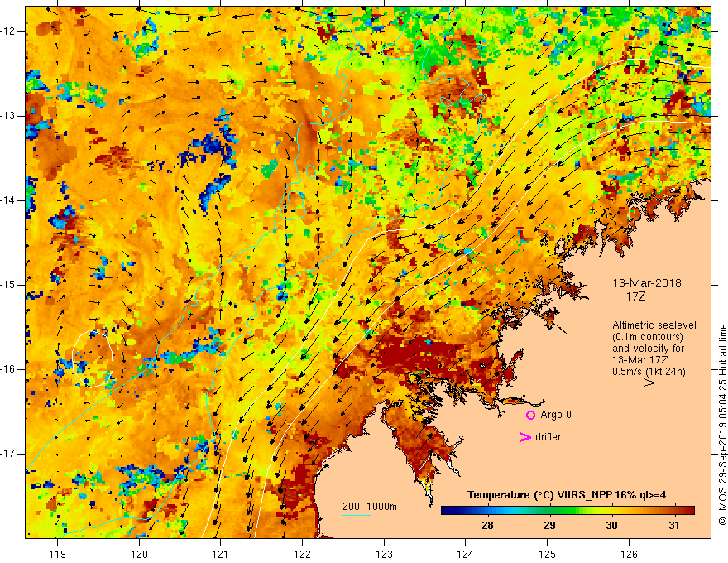Click the longitude 126 axis label

629,554
